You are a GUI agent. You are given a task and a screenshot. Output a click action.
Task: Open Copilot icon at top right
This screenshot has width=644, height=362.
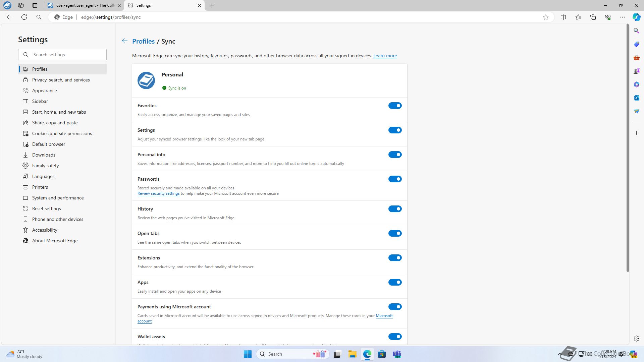click(x=636, y=17)
